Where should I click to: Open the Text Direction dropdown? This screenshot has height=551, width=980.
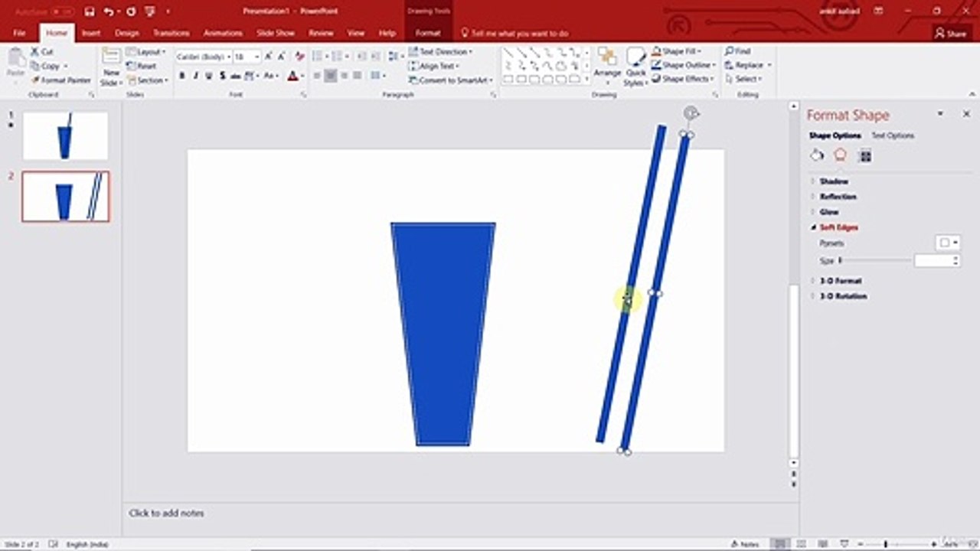click(440, 51)
